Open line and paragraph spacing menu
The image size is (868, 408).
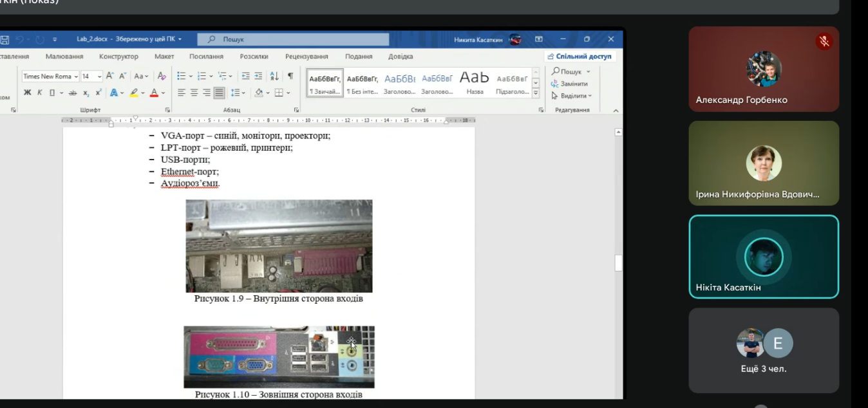coord(238,93)
